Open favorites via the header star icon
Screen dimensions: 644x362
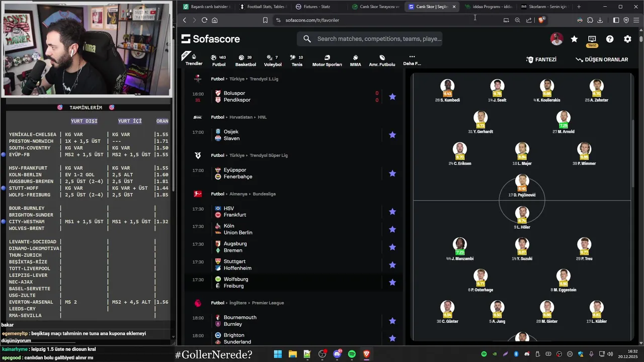pos(574,39)
